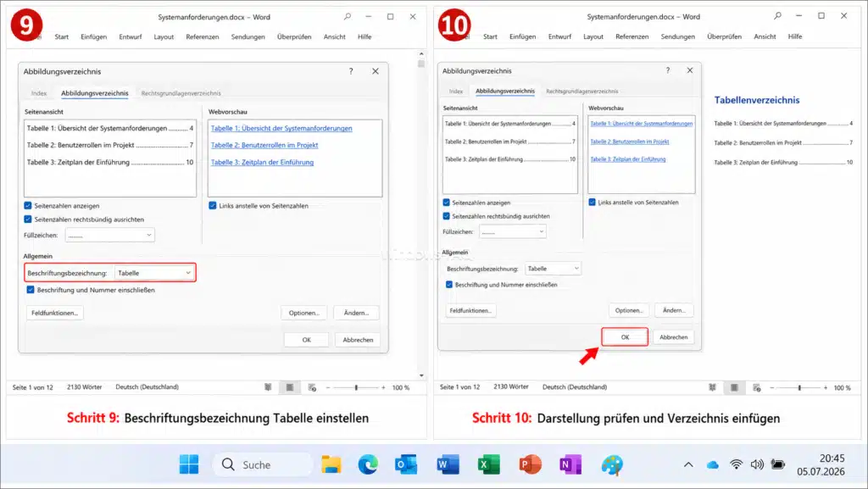Launch Excel from the taskbar
The width and height of the screenshot is (868, 489).
coord(488,464)
